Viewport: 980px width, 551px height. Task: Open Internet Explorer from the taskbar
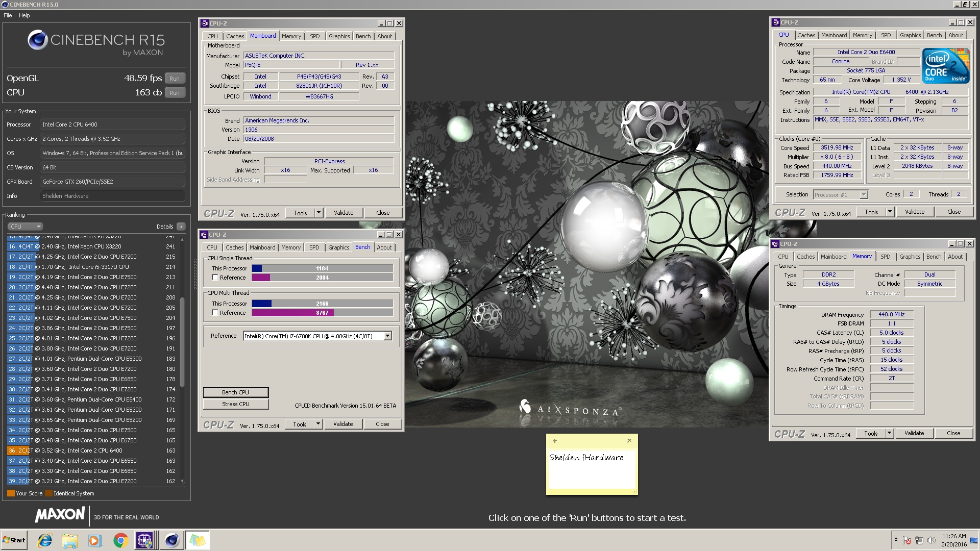[45, 540]
